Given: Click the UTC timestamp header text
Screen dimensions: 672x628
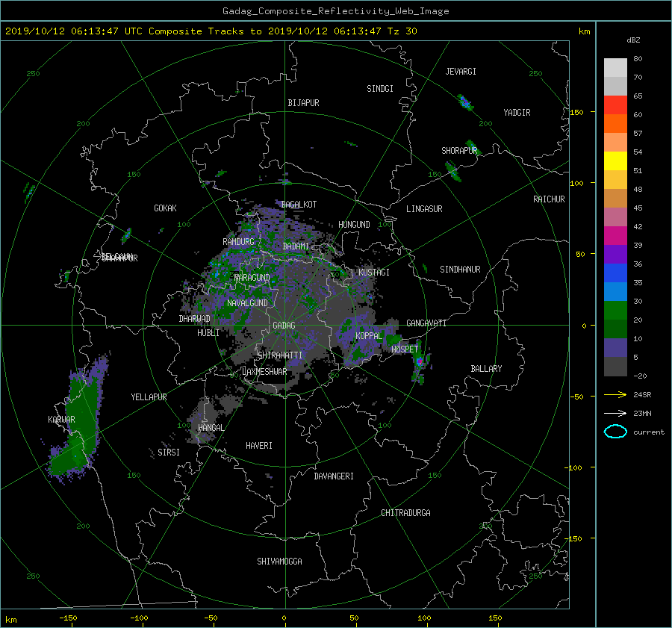Looking at the screenshot, I should (211, 31).
